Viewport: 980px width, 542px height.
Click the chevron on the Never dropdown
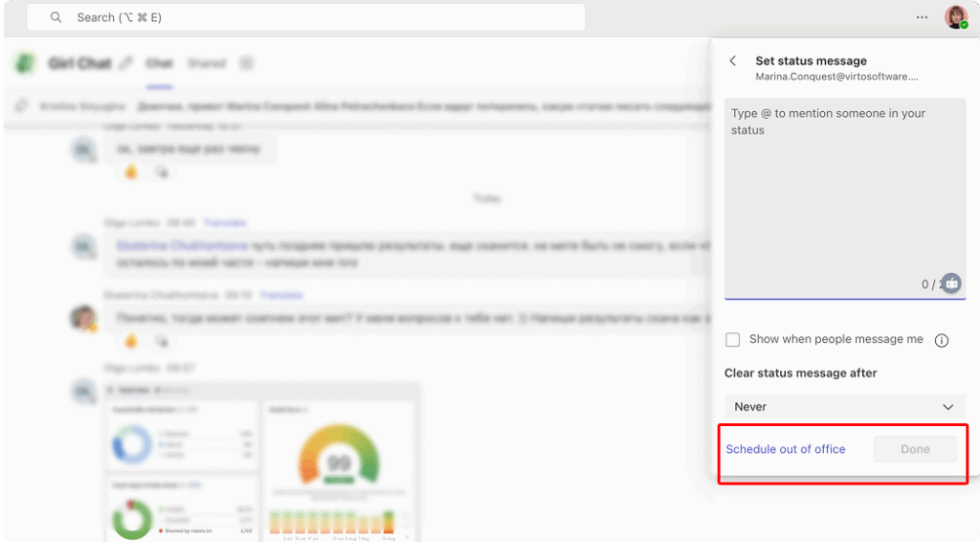[x=947, y=407]
